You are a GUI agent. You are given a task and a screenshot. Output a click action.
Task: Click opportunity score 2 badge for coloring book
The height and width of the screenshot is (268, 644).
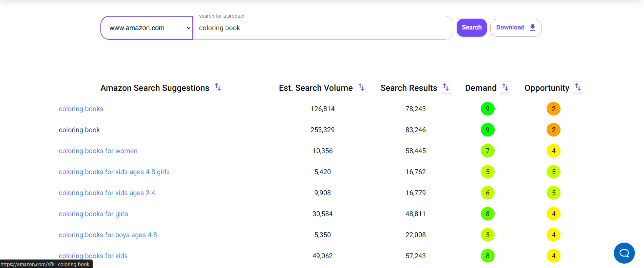(553, 130)
